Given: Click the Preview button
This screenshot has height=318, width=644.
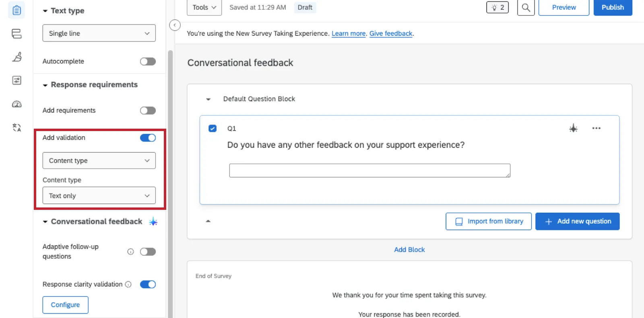Looking at the screenshot, I should [x=563, y=7].
